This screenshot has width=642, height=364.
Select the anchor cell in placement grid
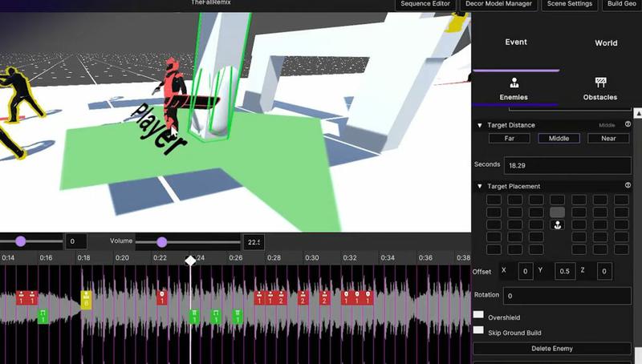click(x=557, y=225)
